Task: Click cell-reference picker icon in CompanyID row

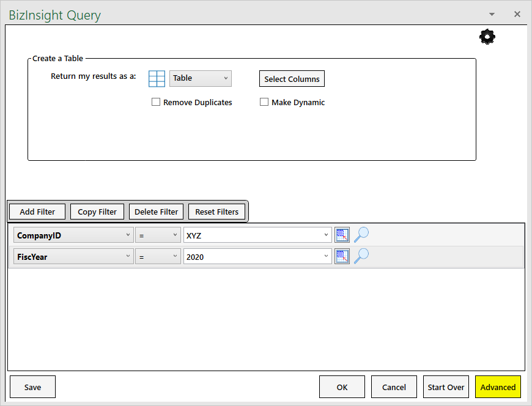Action: coord(342,235)
